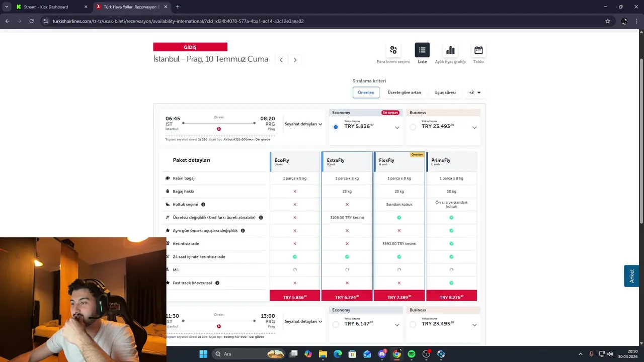Open Copilot from the taskbar

[x=308, y=354]
